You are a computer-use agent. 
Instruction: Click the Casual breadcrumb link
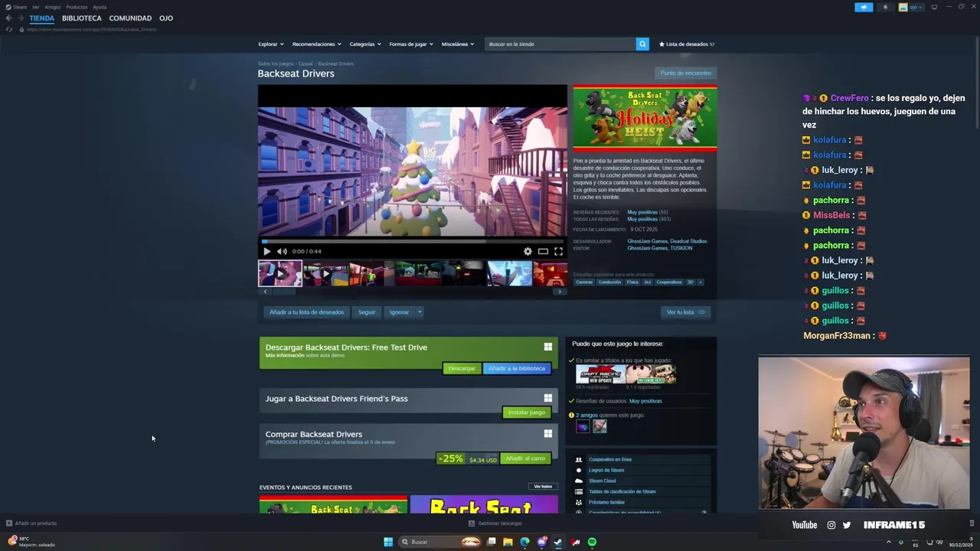point(305,64)
